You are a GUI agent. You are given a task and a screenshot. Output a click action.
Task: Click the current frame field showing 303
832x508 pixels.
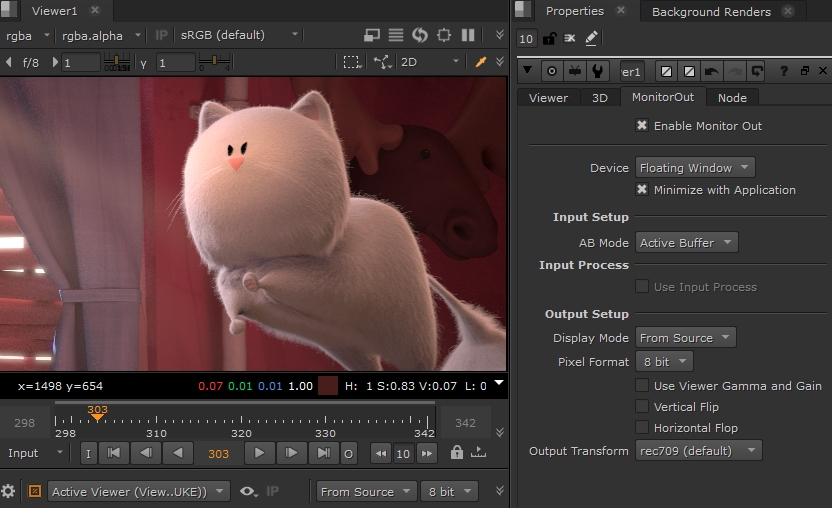click(x=218, y=454)
